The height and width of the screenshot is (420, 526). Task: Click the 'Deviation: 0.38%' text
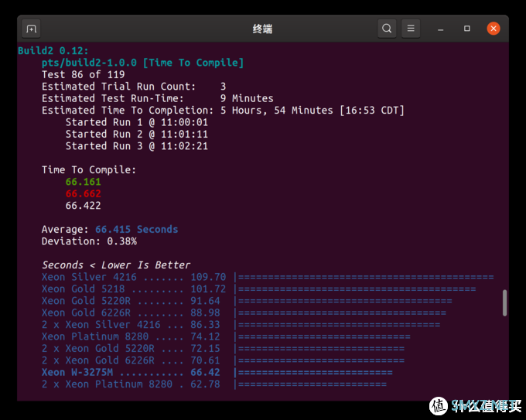coord(89,241)
